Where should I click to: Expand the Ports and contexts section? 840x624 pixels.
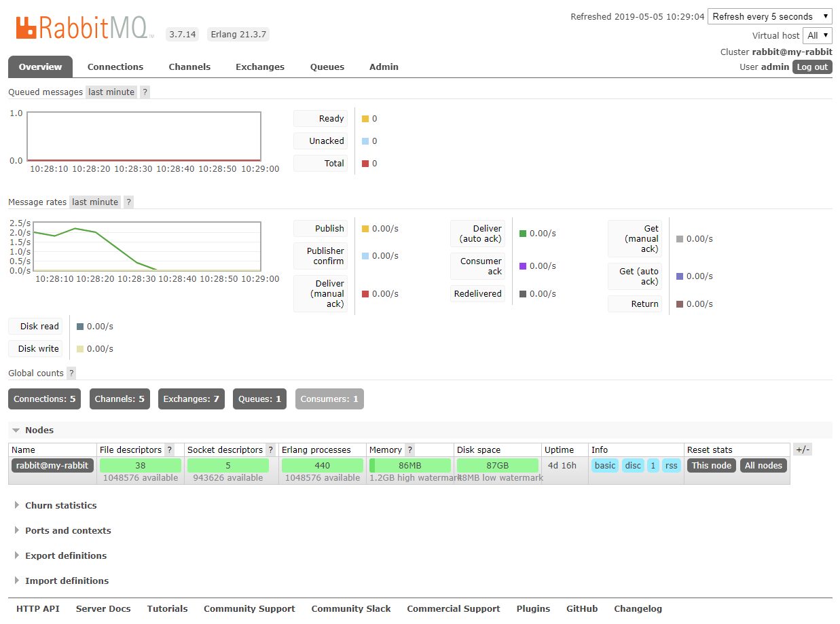(x=67, y=531)
